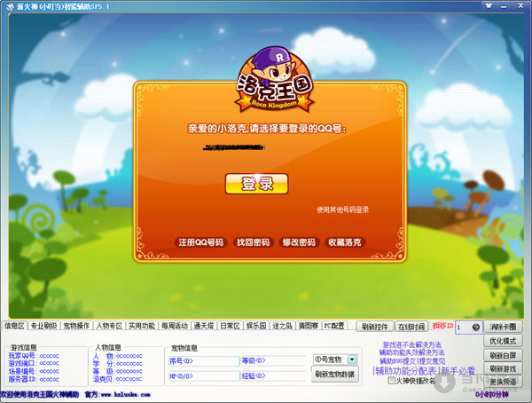The image size is (532, 403).
Task: Click 使用其他号码登录 link
Action: click(x=342, y=209)
